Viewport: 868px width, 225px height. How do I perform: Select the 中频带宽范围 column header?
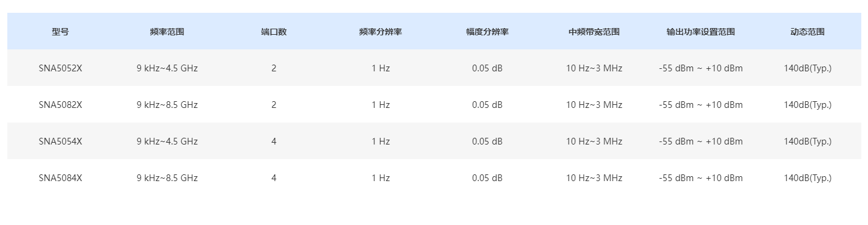594,32
